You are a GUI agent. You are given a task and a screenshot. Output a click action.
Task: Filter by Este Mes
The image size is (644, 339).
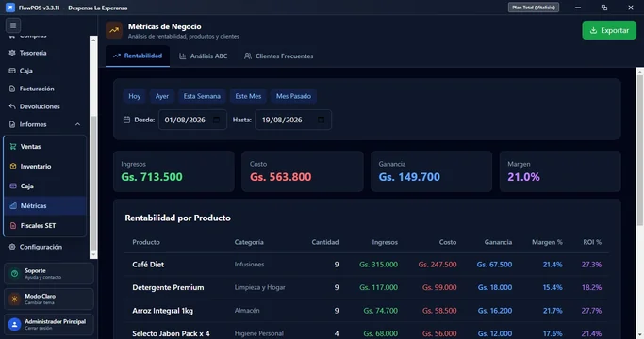(x=248, y=96)
